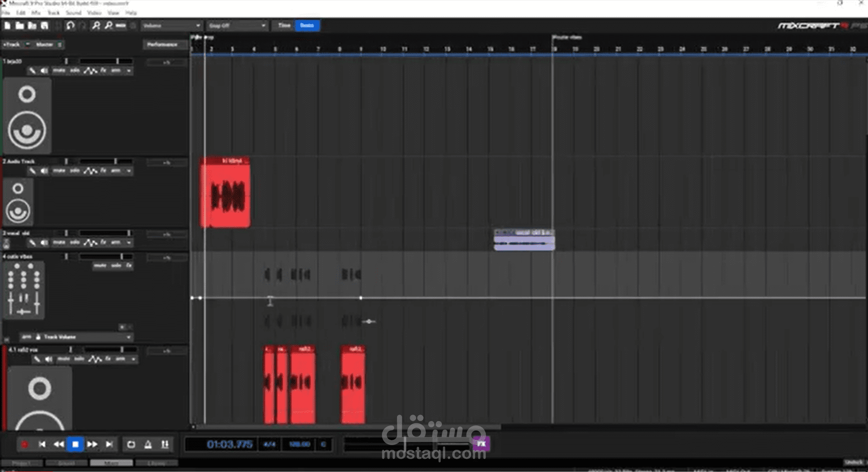Viewport: 868px width, 472px height.
Task: Click monitor speaker icon on Audio Track 2
Action: (44, 171)
